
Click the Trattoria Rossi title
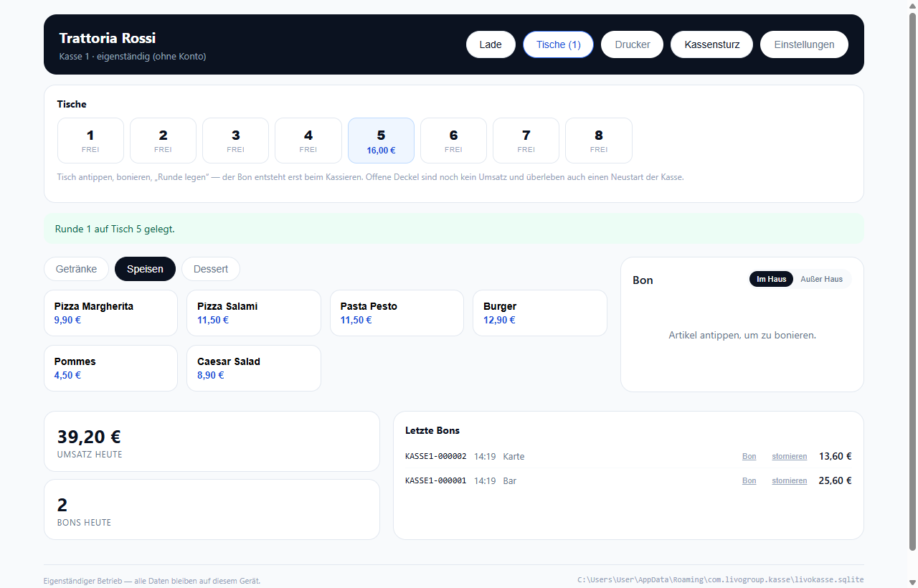pos(108,38)
